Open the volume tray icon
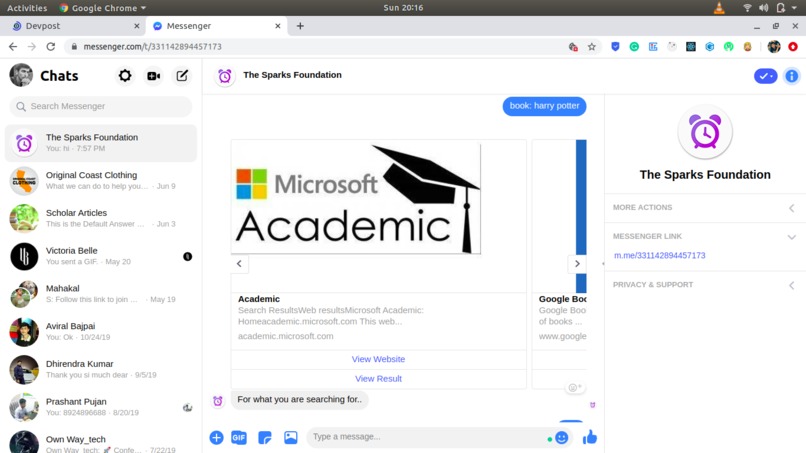 763,8
